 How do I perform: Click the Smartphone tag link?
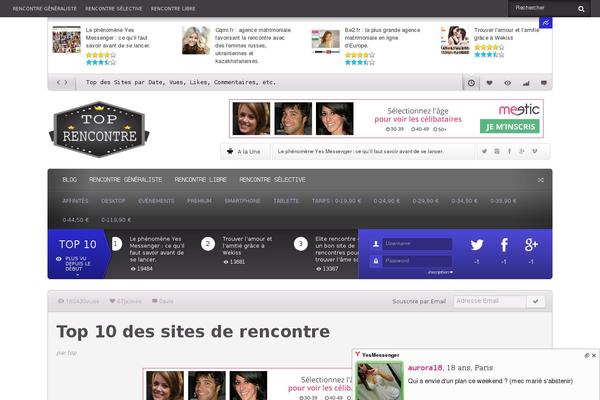click(x=243, y=201)
